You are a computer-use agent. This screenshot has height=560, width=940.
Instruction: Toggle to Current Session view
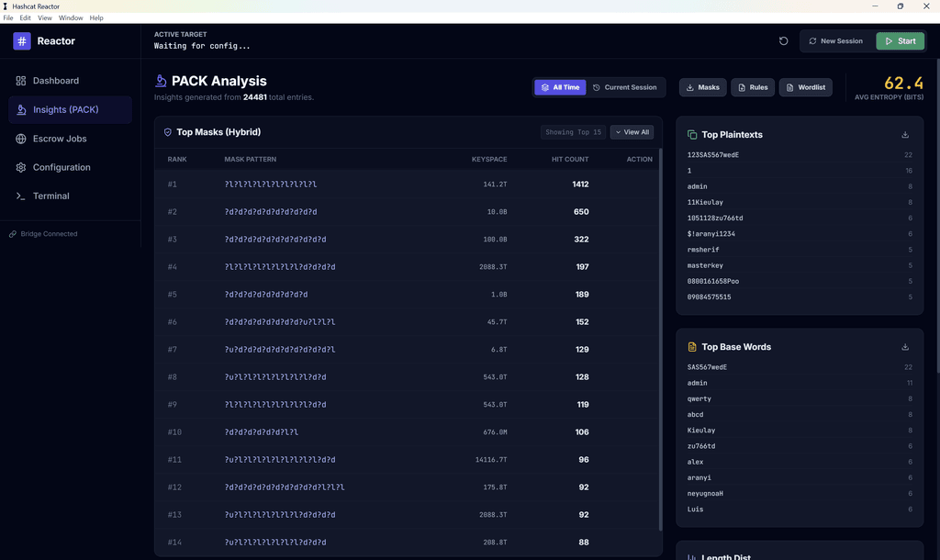624,87
